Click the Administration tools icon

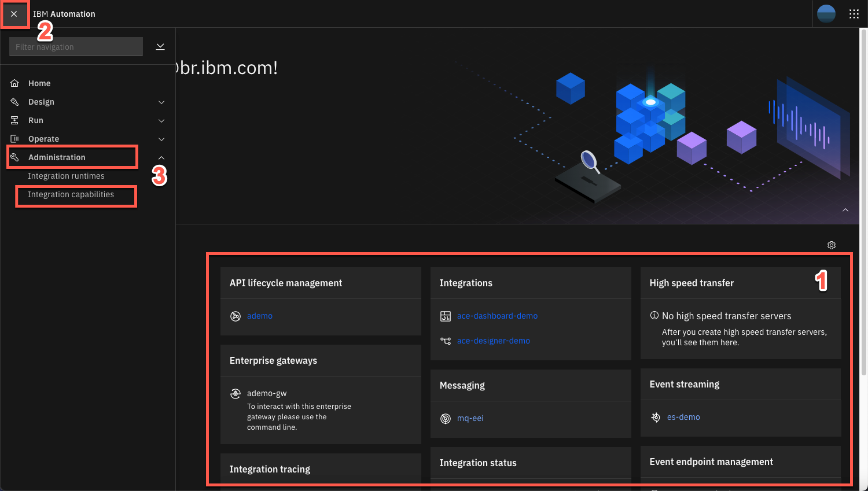click(14, 157)
